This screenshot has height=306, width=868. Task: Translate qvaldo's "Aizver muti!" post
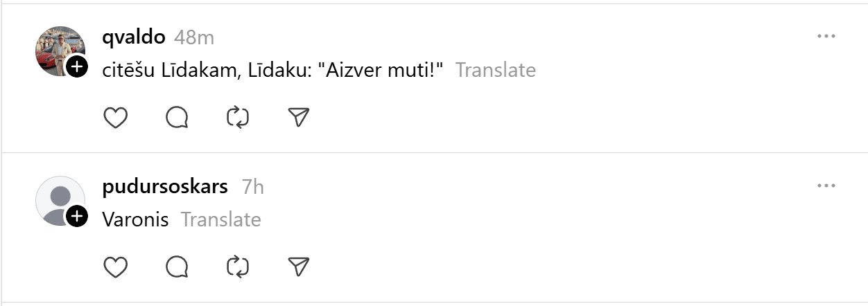tap(495, 70)
